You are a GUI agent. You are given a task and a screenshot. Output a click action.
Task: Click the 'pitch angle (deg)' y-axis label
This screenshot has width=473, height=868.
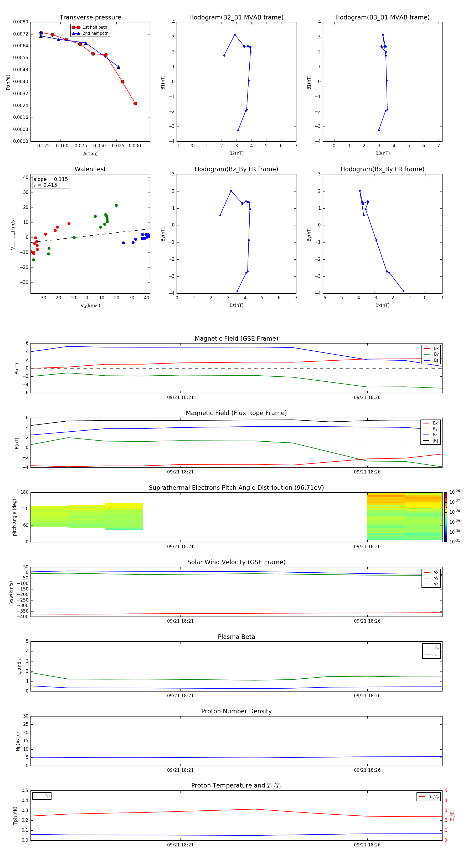click(14, 517)
